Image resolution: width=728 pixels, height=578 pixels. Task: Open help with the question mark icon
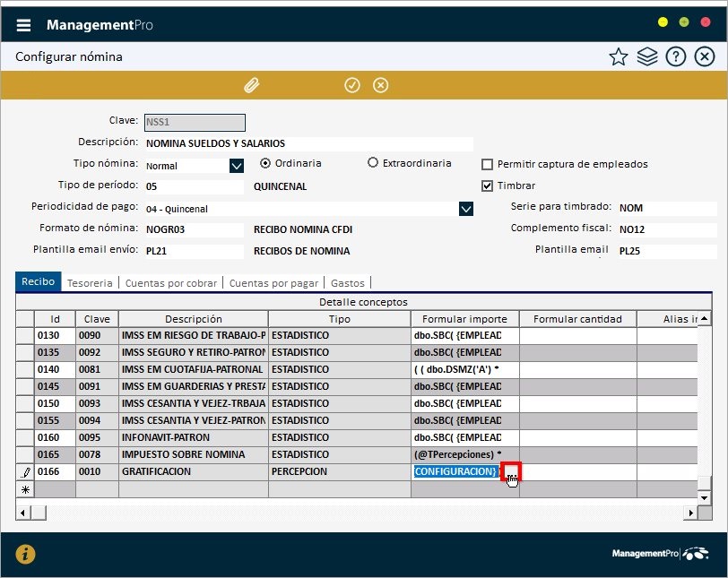tap(675, 57)
